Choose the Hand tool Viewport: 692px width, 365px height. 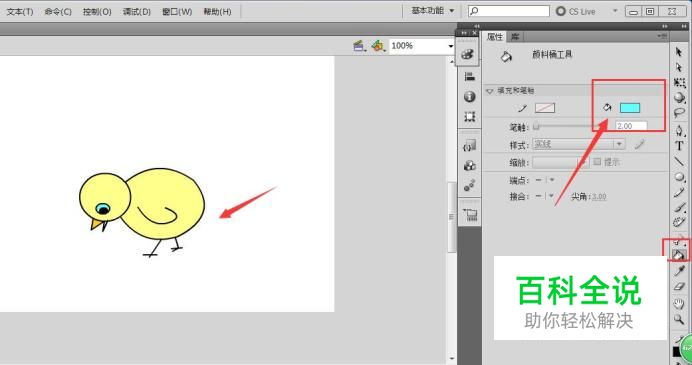tap(679, 303)
